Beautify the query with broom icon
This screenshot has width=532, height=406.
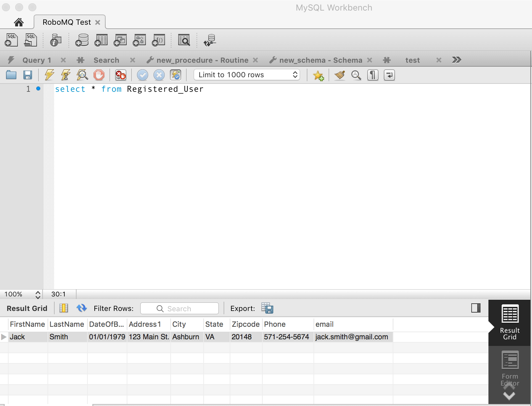click(340, 75)
